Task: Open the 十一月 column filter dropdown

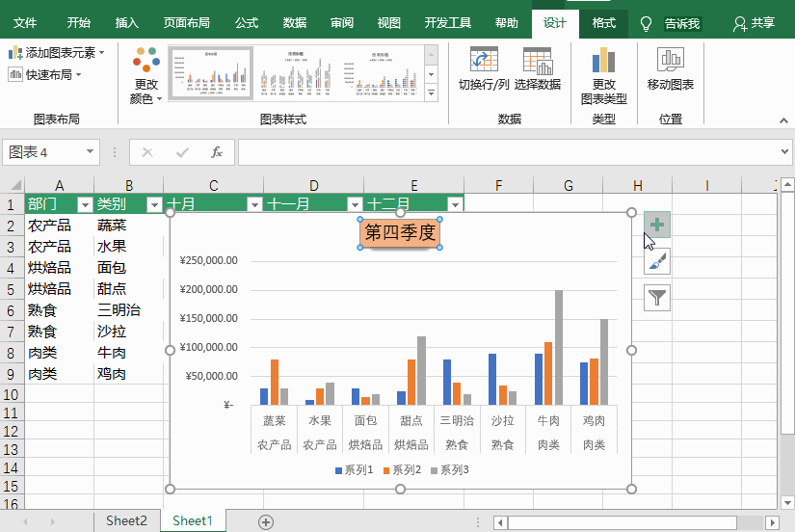Action: tap(355, 204)
